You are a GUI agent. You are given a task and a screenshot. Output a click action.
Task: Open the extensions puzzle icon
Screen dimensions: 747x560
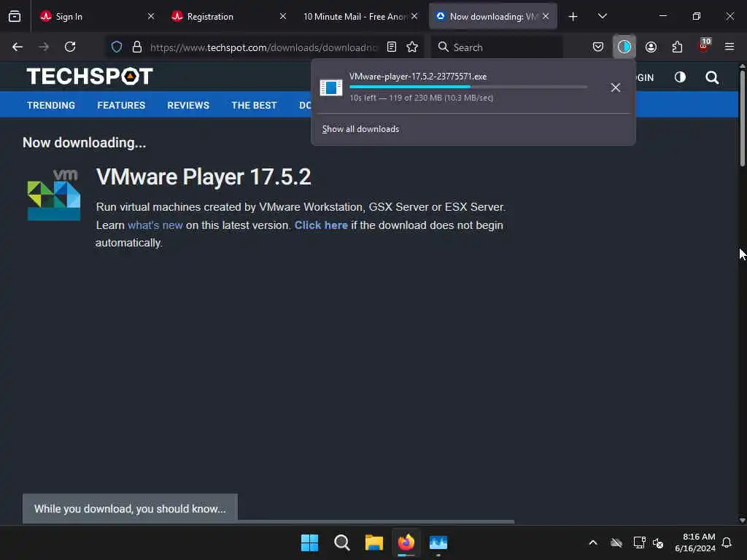click(x=677, y=47)
